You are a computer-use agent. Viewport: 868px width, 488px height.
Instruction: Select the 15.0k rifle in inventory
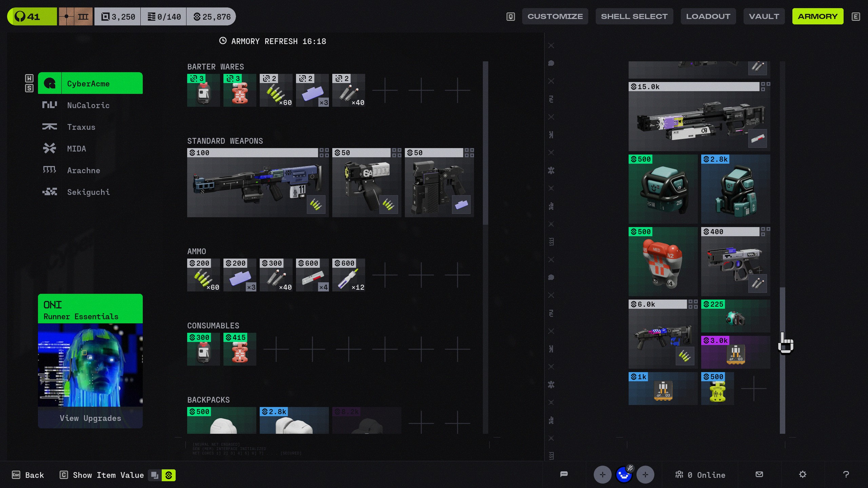coord(699,117)
